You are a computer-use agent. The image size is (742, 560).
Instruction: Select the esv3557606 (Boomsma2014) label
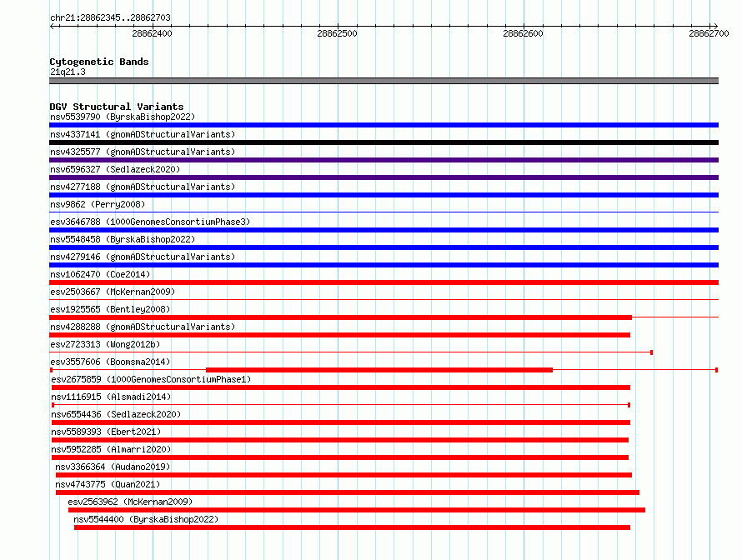(x=110, y=362)
